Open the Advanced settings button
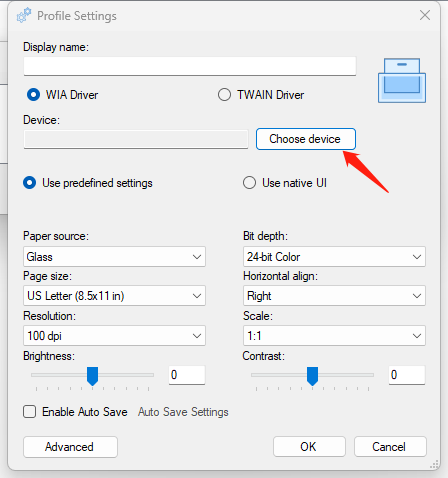This screenshot has height=478, width=448. pyautogui.click(x=70, y=447)
